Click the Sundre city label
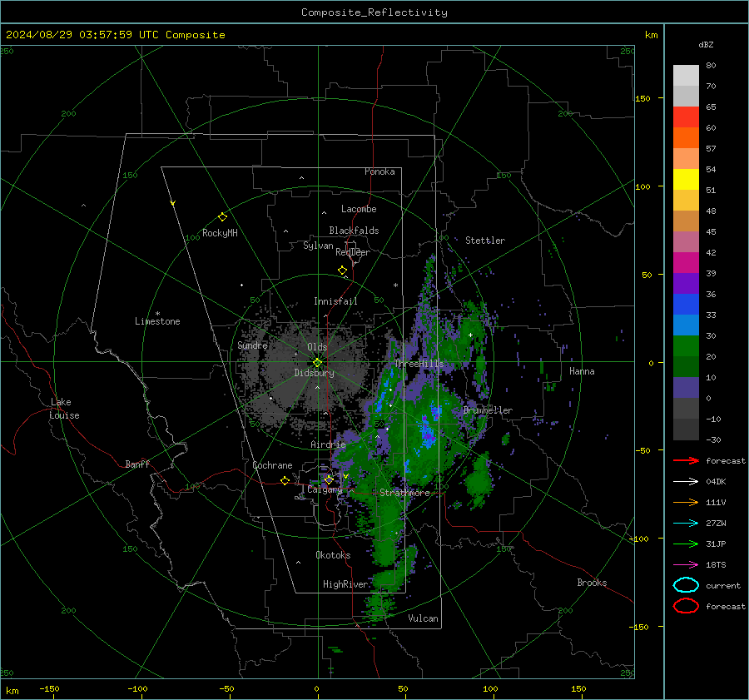The width and height of the screenshot is (749, 700). [252, 345]
